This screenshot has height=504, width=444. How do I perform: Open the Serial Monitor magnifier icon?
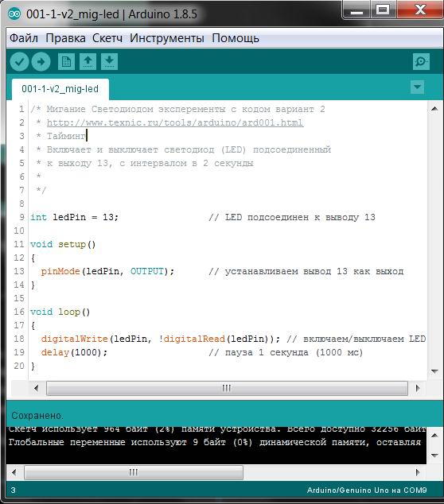pos(421,61)
